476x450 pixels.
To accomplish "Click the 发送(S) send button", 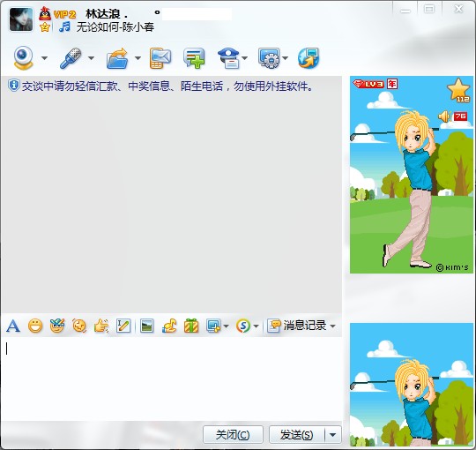I will [x=296, y=435].
